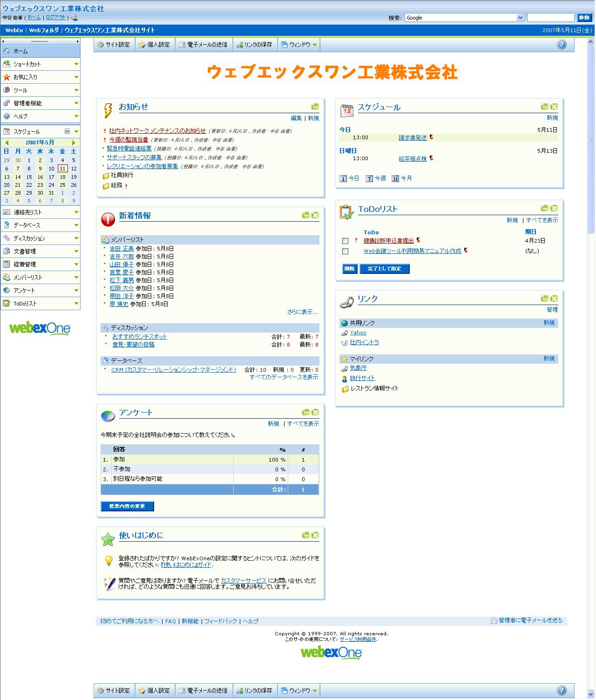This screenshot has width=596, height=700.
Task: Minimize the スケジュール panel
Action: point(544,107)
